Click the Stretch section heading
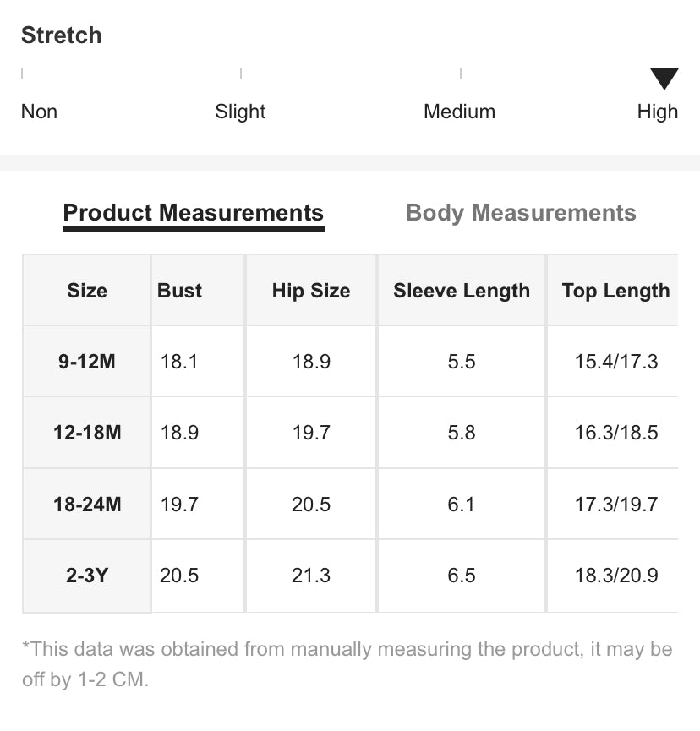 click(x=62, y=35)
